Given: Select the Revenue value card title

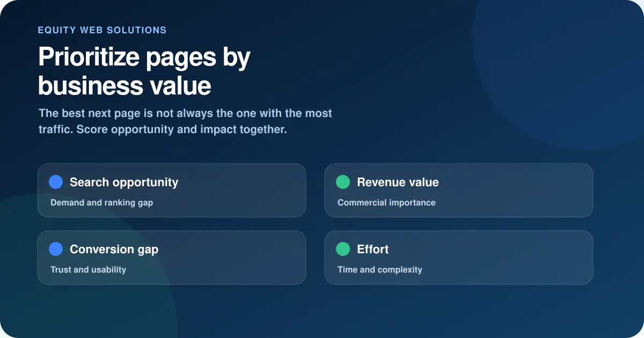Looking at the screenshot, I should coord(398,182).
